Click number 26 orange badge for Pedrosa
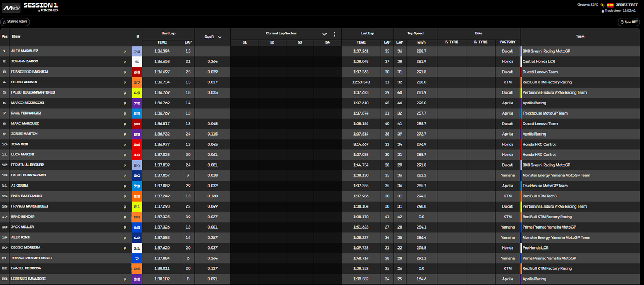 (x=137, y=268)
